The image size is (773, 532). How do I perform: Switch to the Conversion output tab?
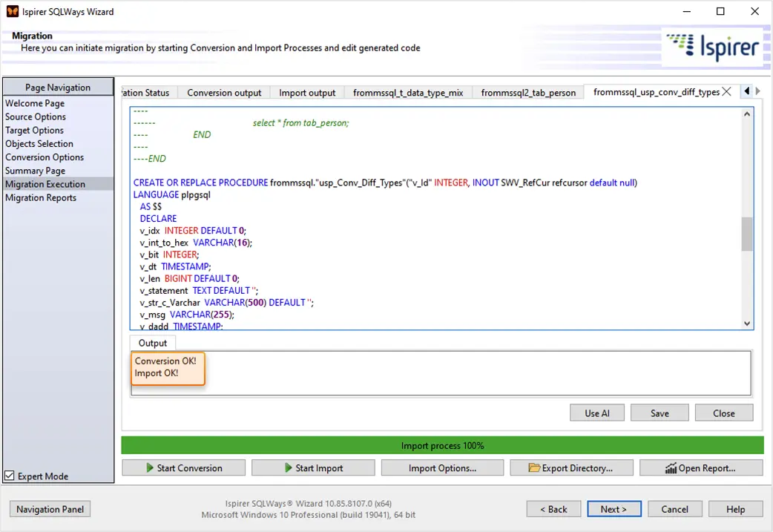[x=224, y=93]
